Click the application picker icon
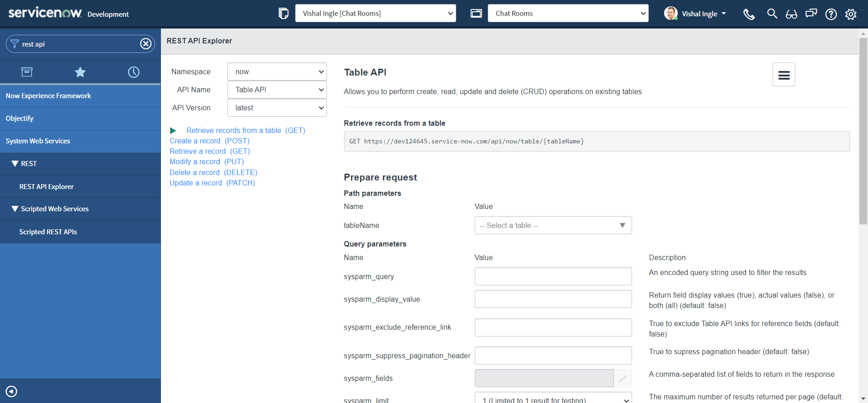868x403 pixels. click(476, 14)
